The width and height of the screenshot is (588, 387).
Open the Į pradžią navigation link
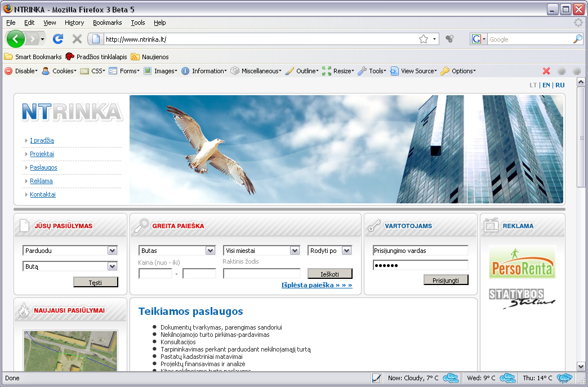42,140
